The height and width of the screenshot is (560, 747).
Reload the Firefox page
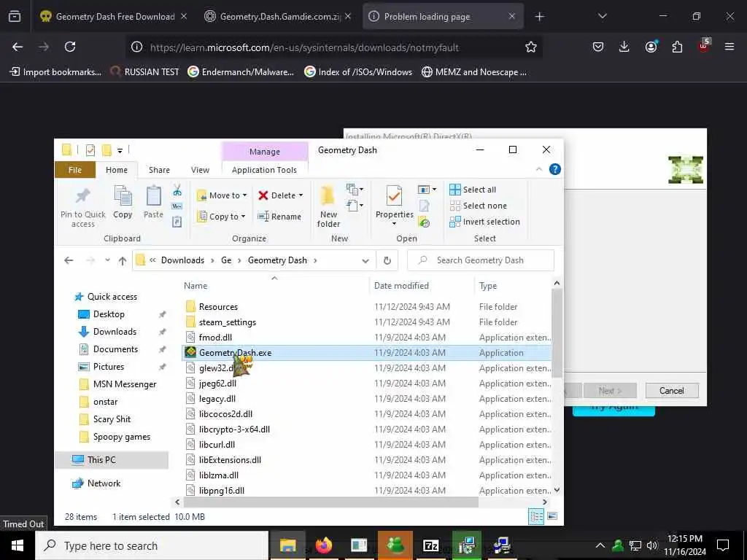click(x=70, y=47)
